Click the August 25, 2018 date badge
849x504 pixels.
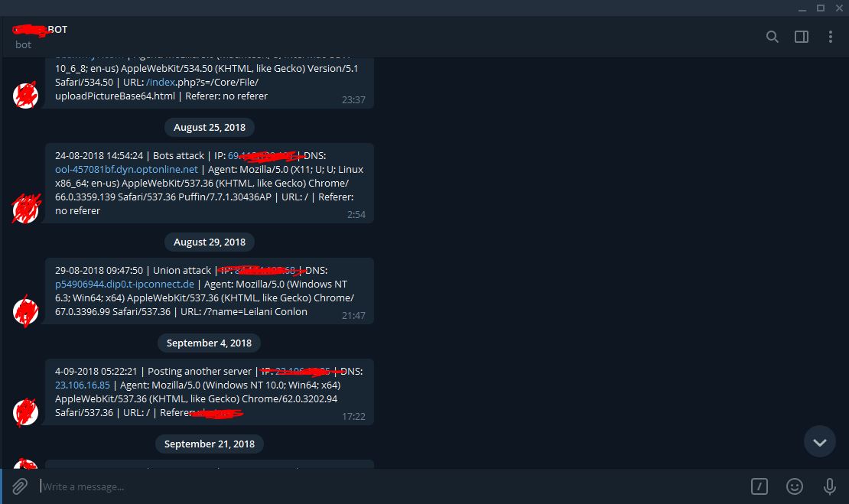pyautogui.click(x=210, y=127)
